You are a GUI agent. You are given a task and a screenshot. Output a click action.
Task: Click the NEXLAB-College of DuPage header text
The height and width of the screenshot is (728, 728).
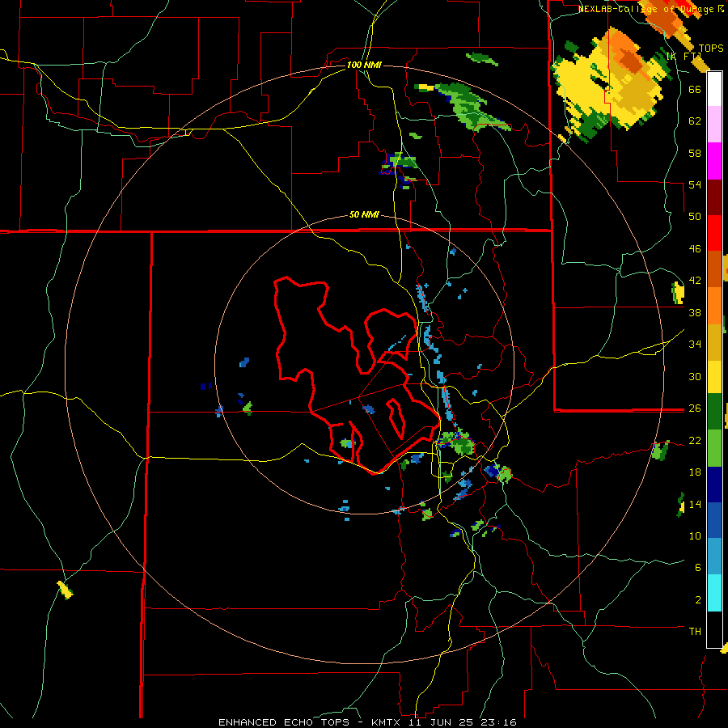point(650,9)
